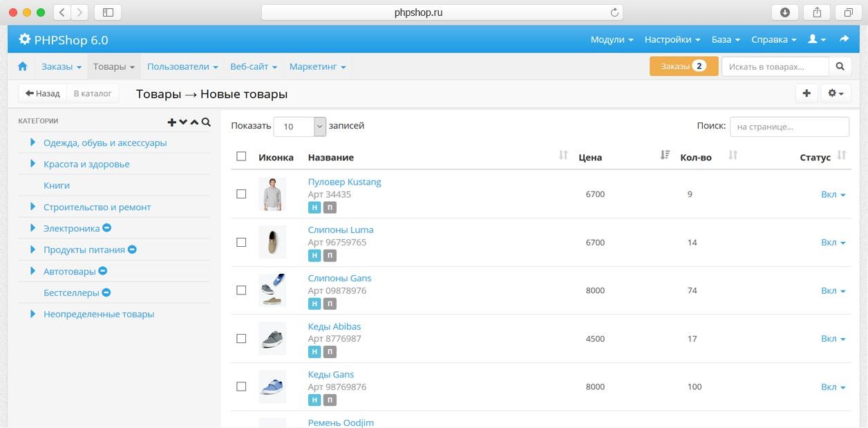
Task: Open status dropdown for Кеды Abibas
Action: point(833,339)
